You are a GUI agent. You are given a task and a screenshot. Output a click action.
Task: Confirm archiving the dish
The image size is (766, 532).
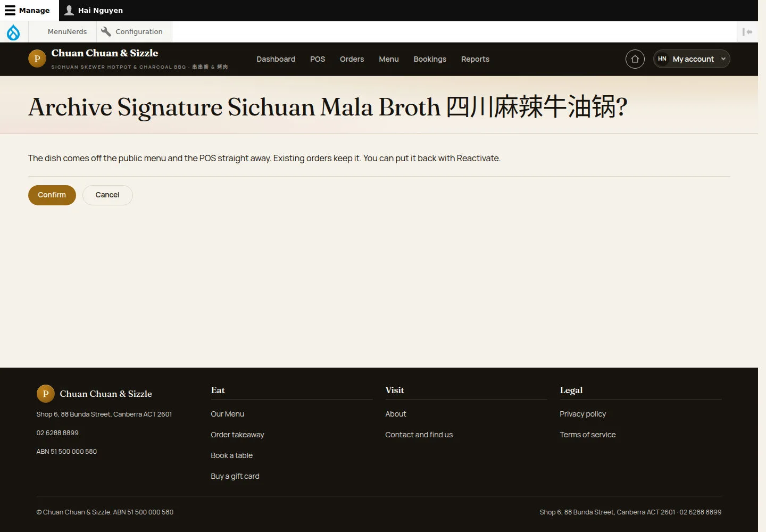tap(52, 195)
